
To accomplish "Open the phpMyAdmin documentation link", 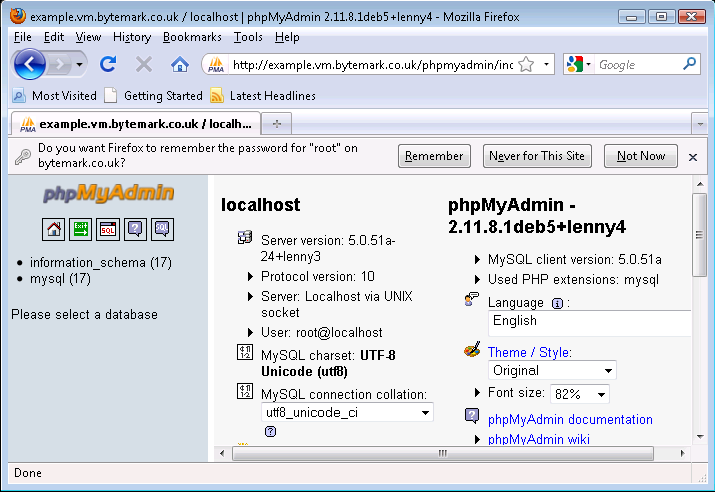I will coord(570,419).
